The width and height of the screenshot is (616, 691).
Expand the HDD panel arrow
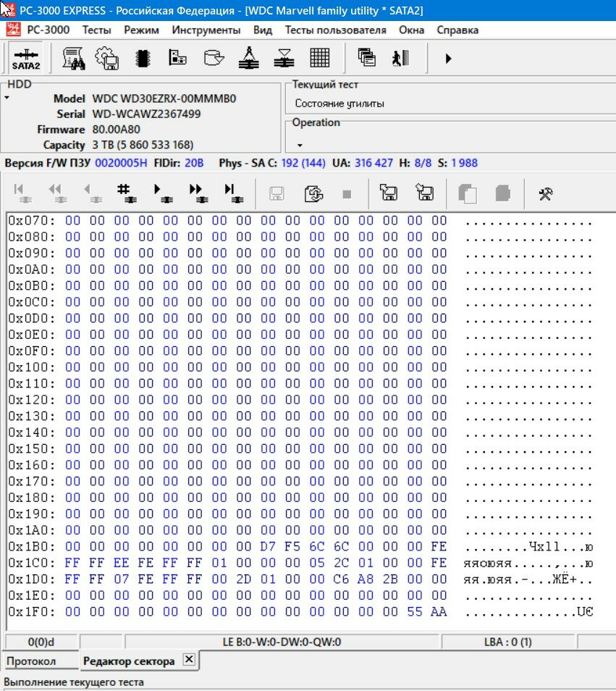(x=7, y=98)
